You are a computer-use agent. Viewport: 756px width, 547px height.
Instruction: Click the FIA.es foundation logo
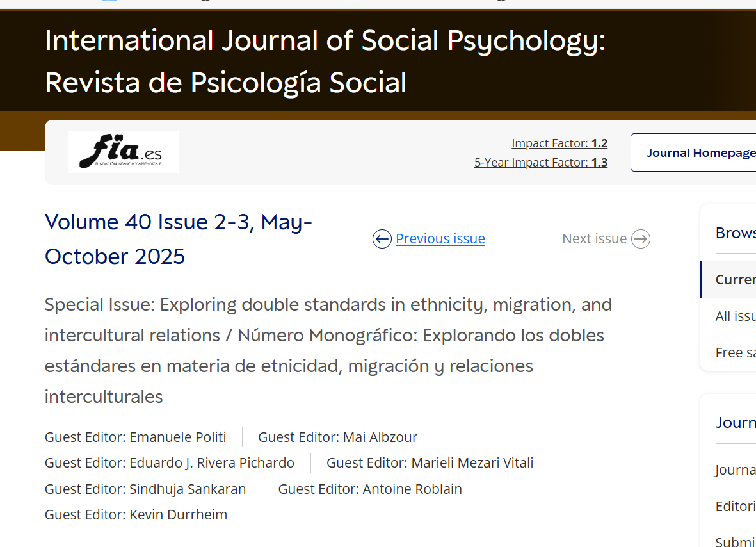tap(123, 152)
